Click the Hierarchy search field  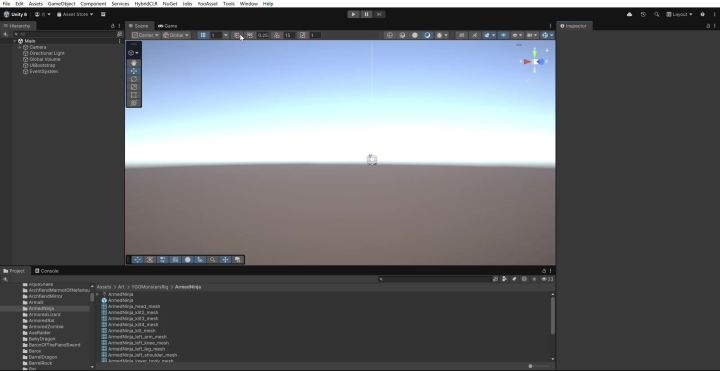tap(64, 34)
